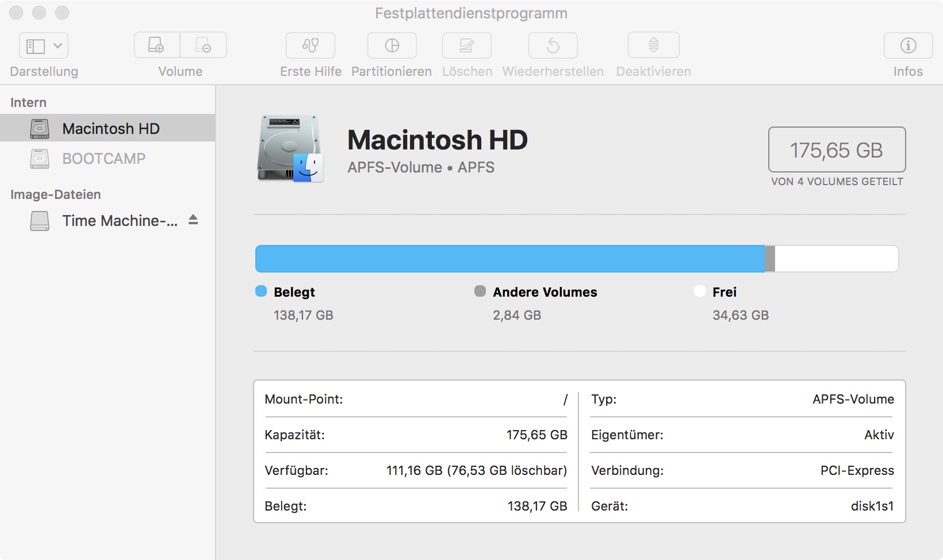Image resolution: width=943 pixels, height=560 pixels.
Task: Click the white Frei storage bar segment
Action: pos(836,259)
